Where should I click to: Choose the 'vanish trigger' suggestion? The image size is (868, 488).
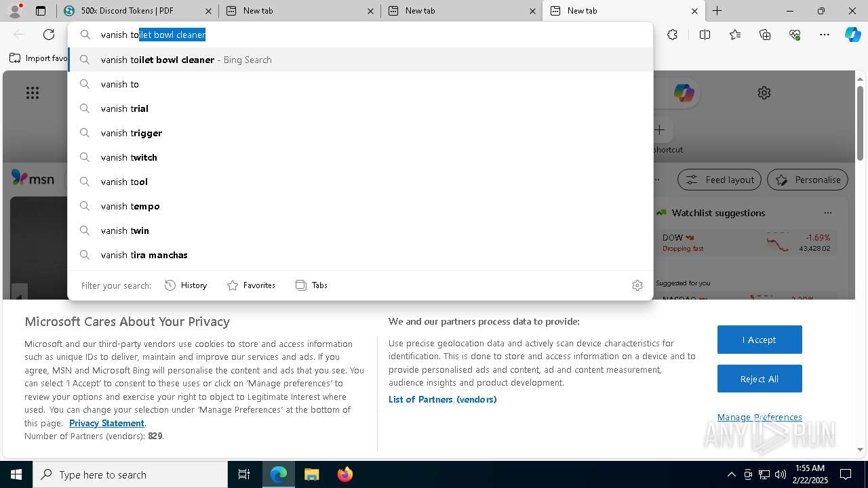pos(360,133)
